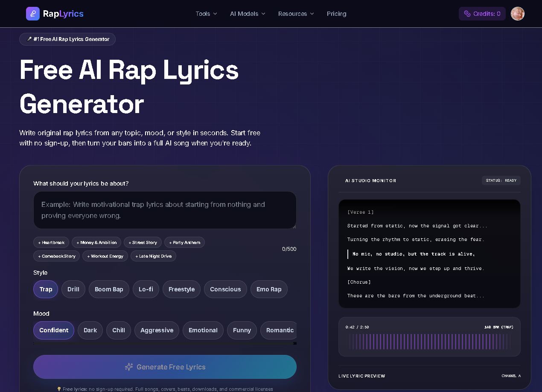
Task: Choose the Emotional mood
Action: [x=203, y=330]
